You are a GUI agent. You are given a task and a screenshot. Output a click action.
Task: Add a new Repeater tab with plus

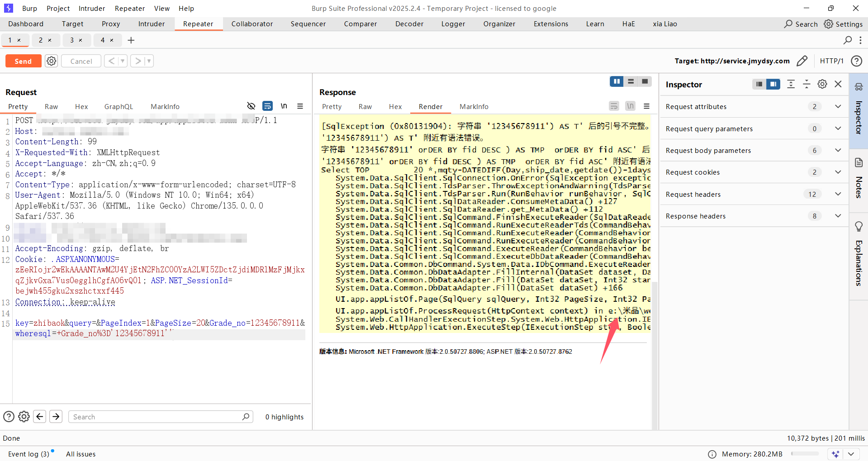[x=131, y=40]
